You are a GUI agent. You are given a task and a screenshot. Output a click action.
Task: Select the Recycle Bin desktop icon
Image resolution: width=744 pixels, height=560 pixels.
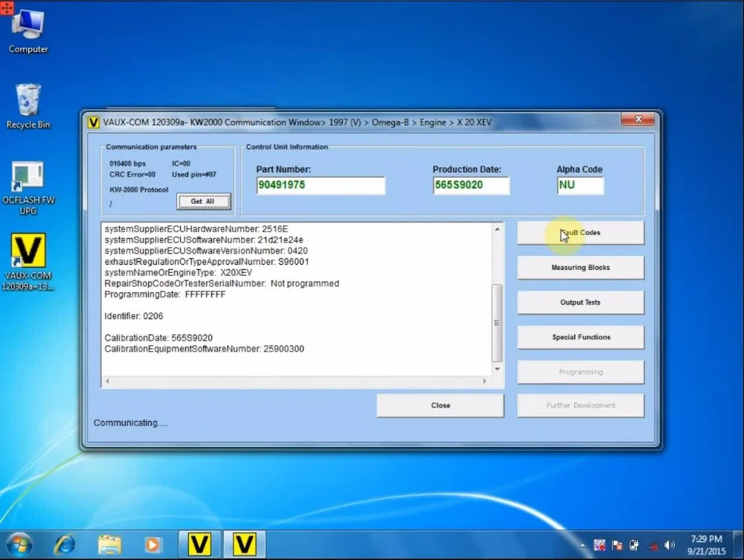tap(28, 106)
